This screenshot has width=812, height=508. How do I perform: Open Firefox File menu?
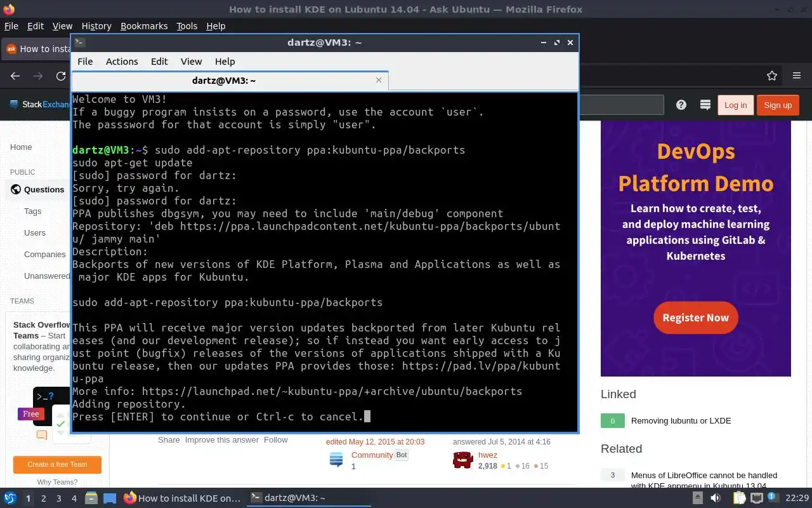[x=11, y=26]
